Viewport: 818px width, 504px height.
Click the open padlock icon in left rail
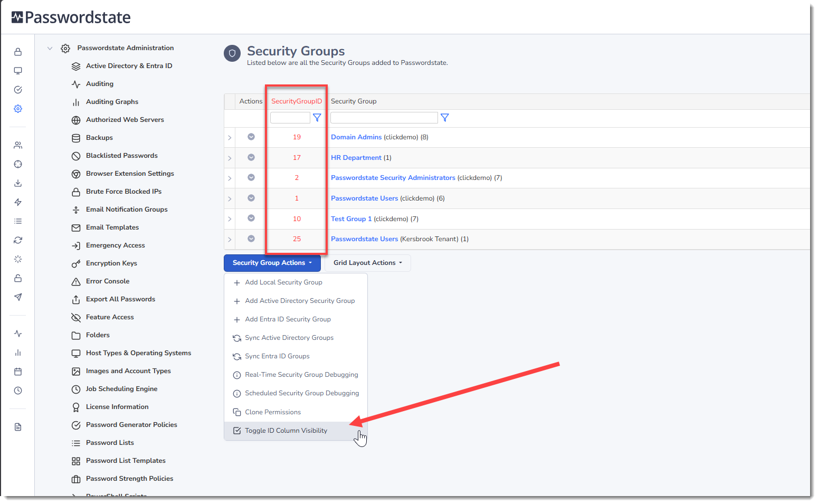click(x=18, y=278)
